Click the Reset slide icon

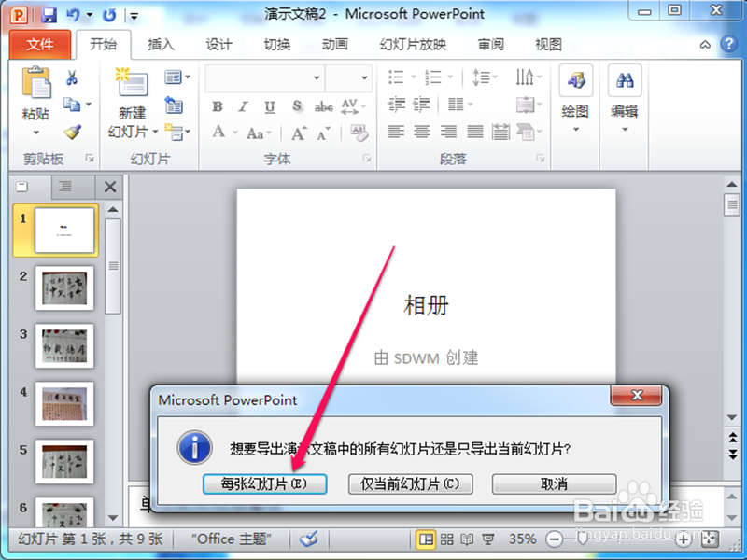point(174,105)
